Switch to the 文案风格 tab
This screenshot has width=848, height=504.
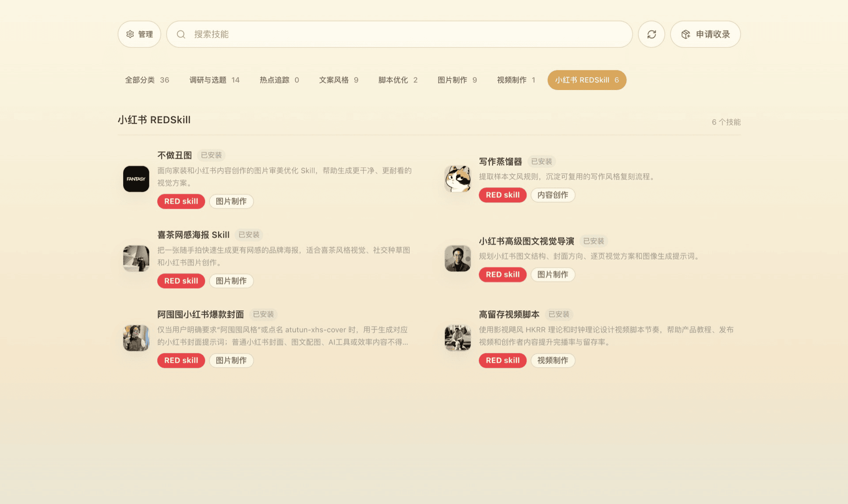coord(339,80)
